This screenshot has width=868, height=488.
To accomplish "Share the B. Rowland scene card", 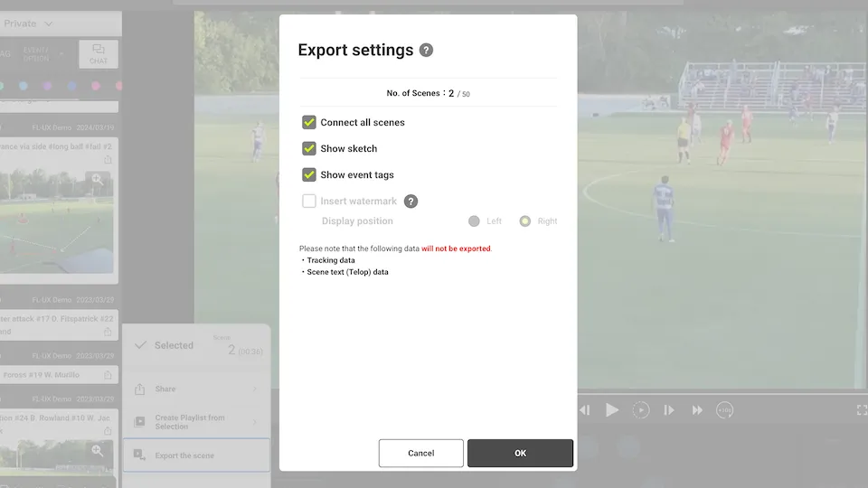I will (108, 430).
